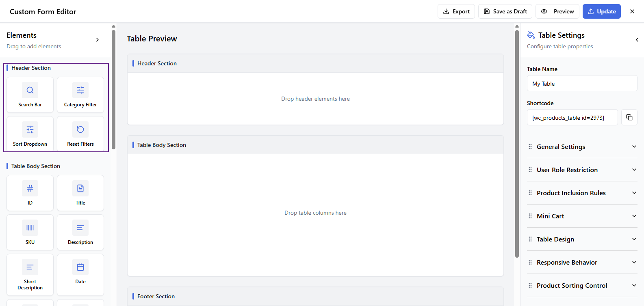644x306 pixels.
Task: Open the Table Design accordion
Action: point(582,239)
